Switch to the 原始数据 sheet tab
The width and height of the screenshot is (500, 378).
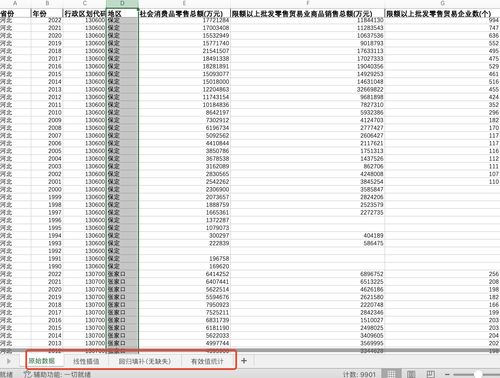tap(42, 361)
